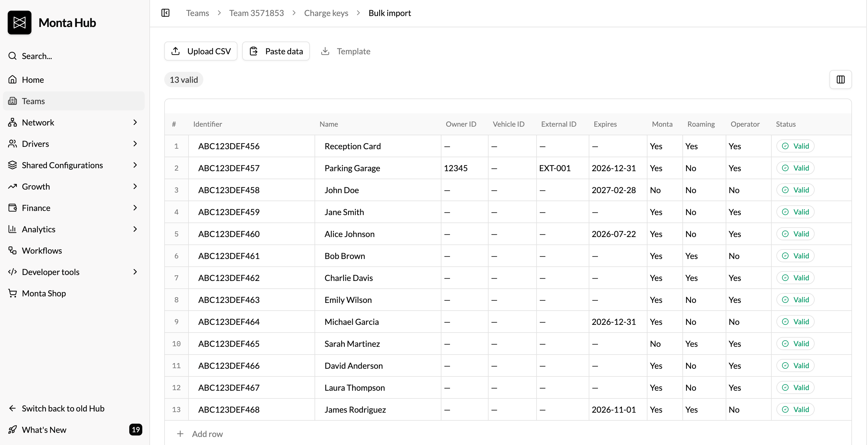This screenshot has width=868, height=445.
Task: Click the 19 notifications badge
Action: tap(136, 430)
